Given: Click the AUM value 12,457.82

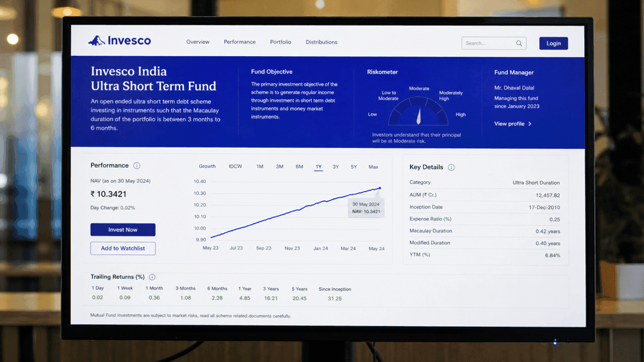Looking at the screenshot, I should click(548, 196).
